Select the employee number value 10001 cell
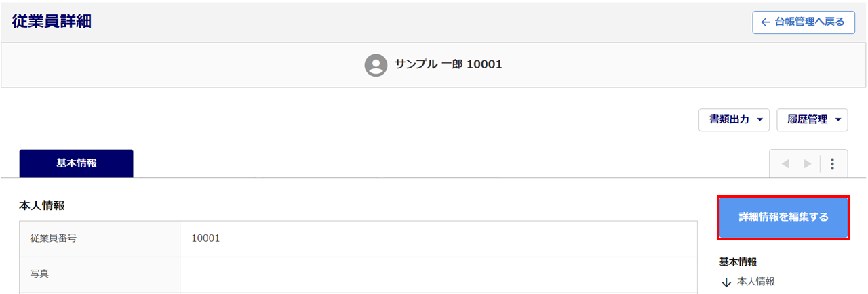This screenshot has height=294, width=868. click(438, 238)
